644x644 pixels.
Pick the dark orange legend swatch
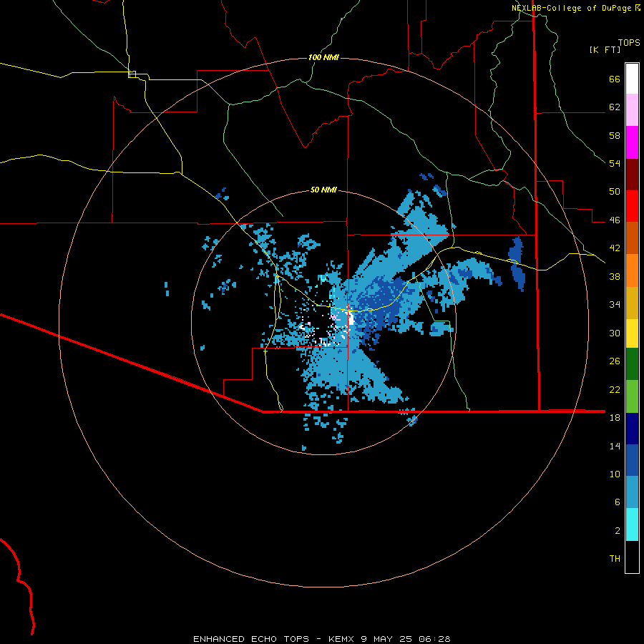(632, 238)
